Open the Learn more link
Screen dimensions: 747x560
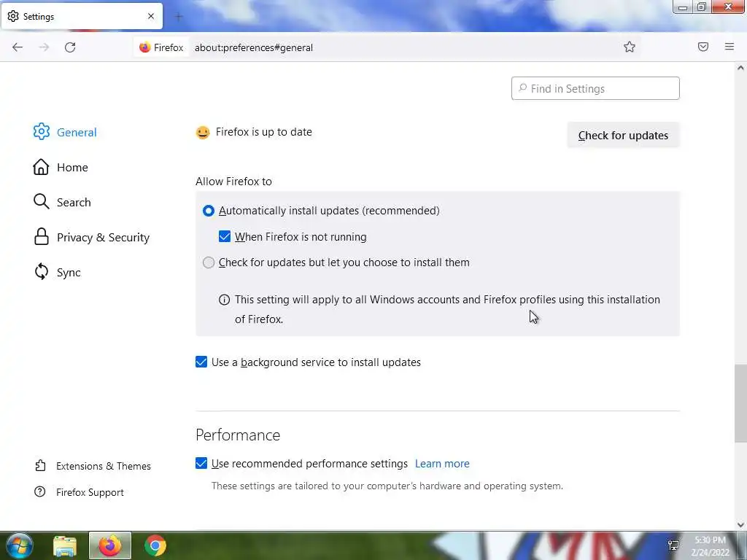click(x=442, y=463)
